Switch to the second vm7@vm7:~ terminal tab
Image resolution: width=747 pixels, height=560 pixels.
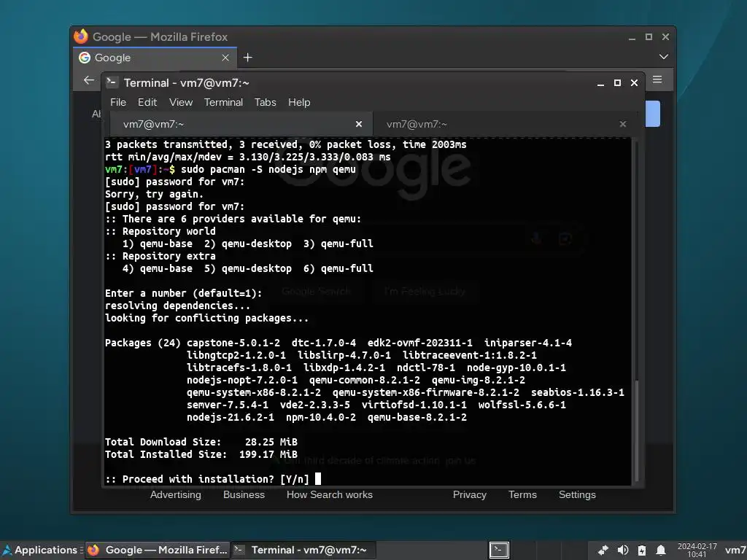tap(506, 124)
